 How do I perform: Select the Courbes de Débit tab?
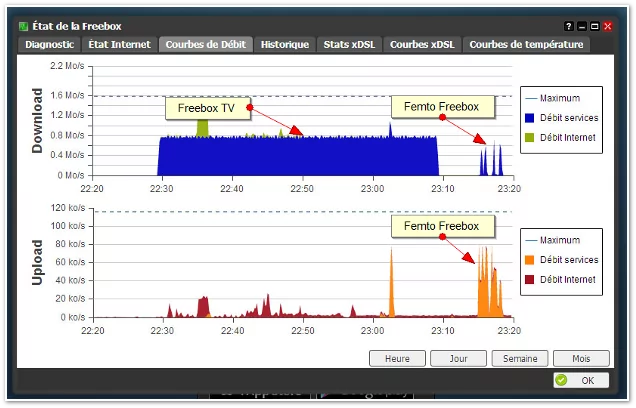click(205, 44)
